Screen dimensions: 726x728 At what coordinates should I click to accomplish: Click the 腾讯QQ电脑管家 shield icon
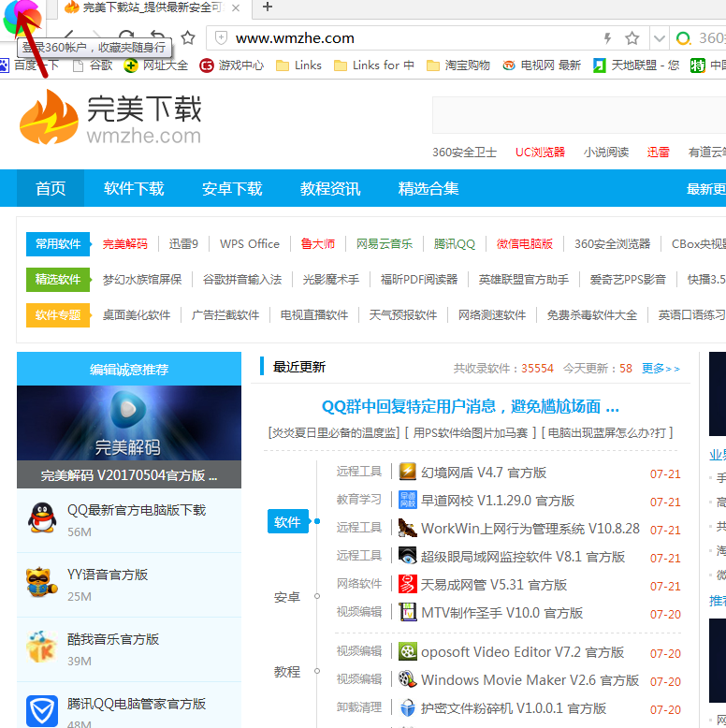pos(42,711)
